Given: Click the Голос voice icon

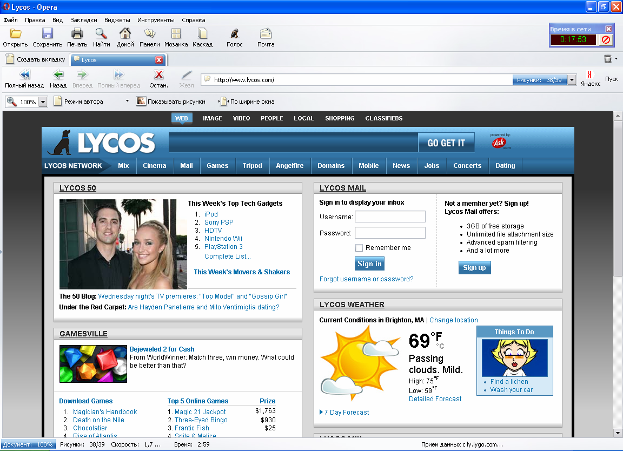Looking at the screenshot, I should click(234, 33).
